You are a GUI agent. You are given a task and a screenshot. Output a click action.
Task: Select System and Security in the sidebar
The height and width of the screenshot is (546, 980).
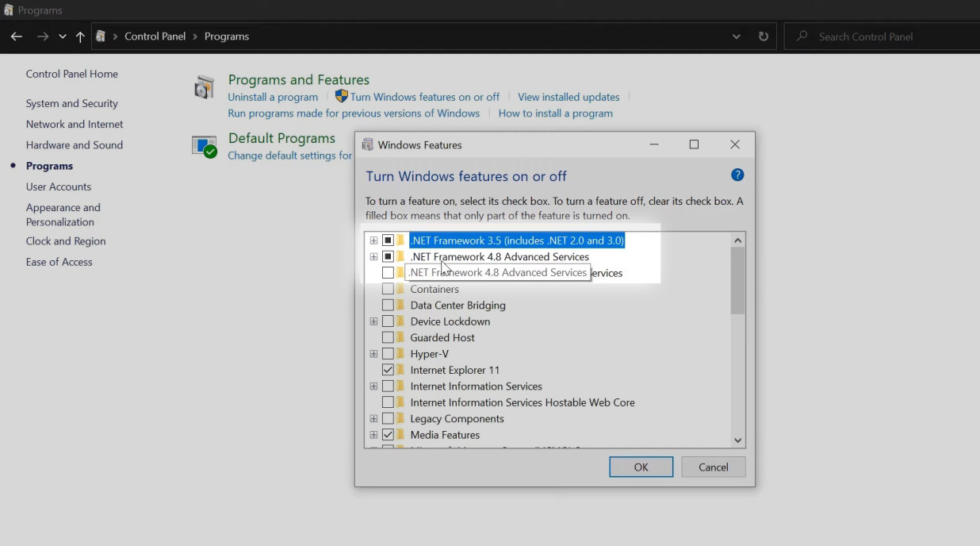point(71,103)
